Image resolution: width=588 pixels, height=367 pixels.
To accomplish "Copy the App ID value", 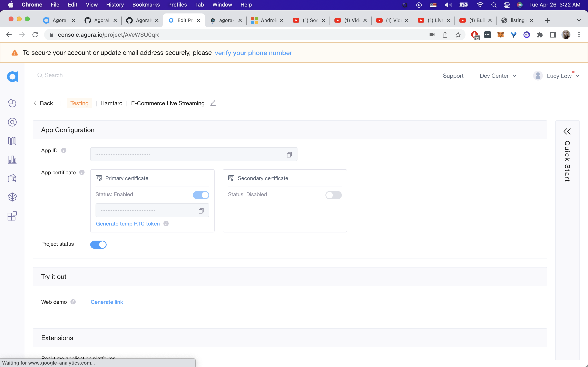I will pyautogui.click(x=289, y=155).
